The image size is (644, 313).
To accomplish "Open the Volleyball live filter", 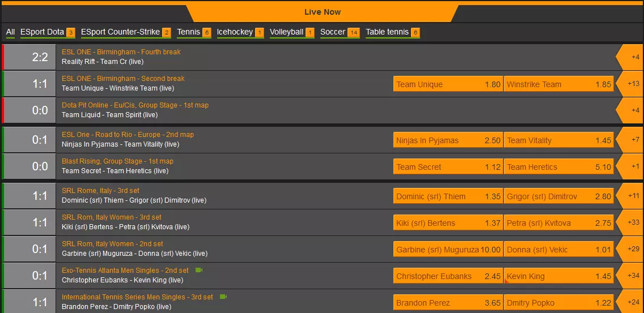I will coord(292,32).
